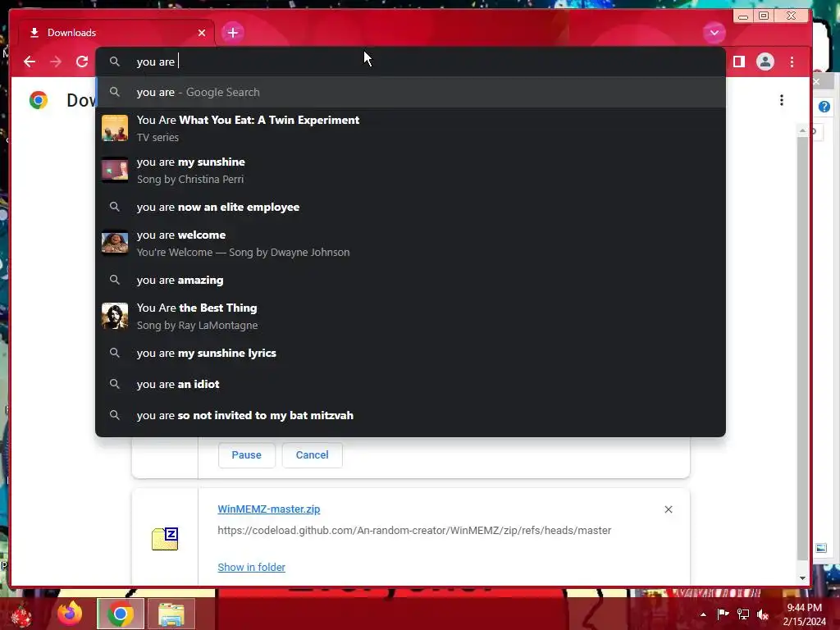The width and height of the screenshot is (840, 630).
Task: Select the Downloads tab
Action: click(116, 33)
